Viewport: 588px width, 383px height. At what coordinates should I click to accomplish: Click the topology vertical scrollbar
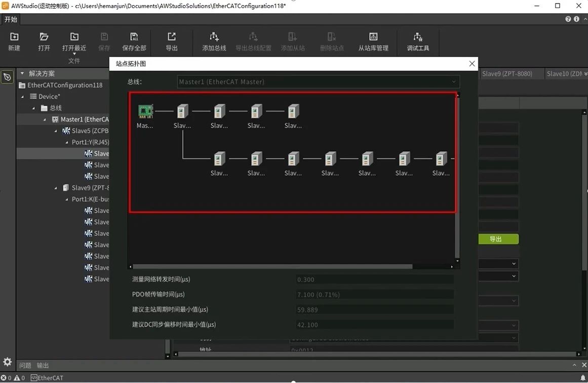pyautogui.click(x=457, y=178)
